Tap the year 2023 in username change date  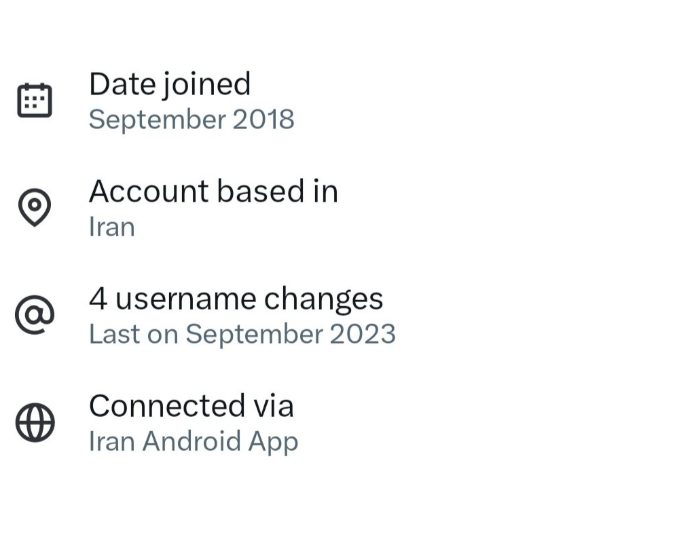coord(365,334)
